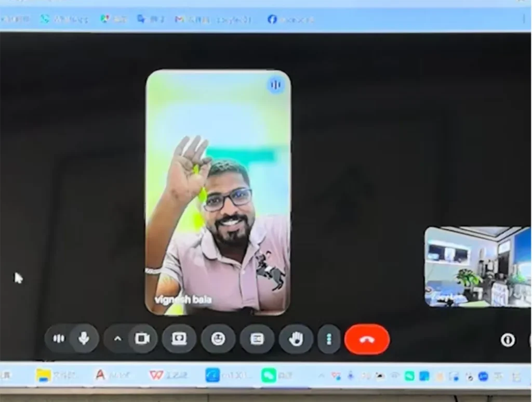This screenshot has width=532, height=402.
Task: Turn off the camera video
Action: click(142, 339)
